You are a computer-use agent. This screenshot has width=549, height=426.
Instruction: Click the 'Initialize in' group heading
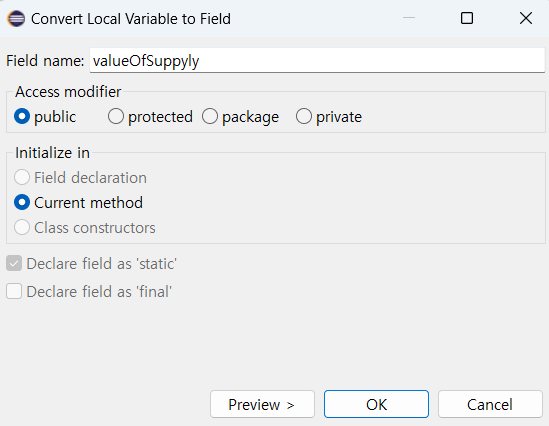(x=53, y=153)
